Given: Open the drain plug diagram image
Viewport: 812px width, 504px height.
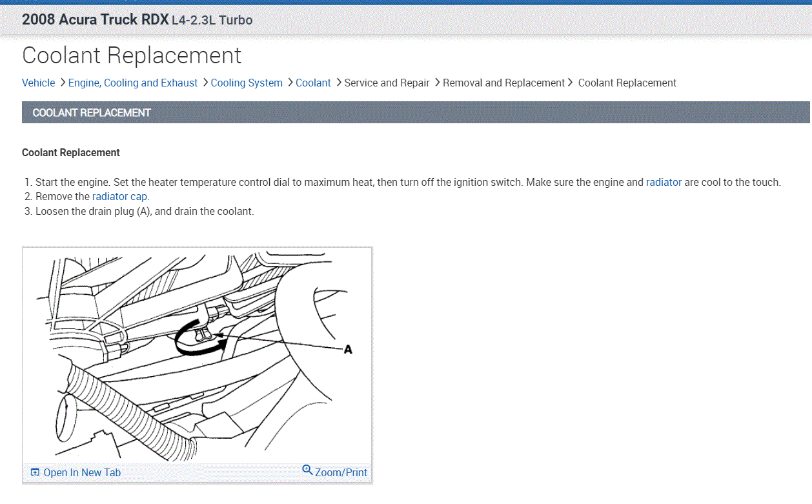Looking at the screenshot, I should tap(197, 355).
